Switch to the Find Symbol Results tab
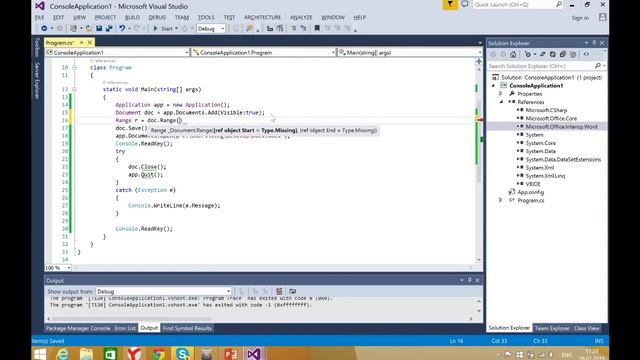This screenshot has width=640, height=360. (187, 328)
